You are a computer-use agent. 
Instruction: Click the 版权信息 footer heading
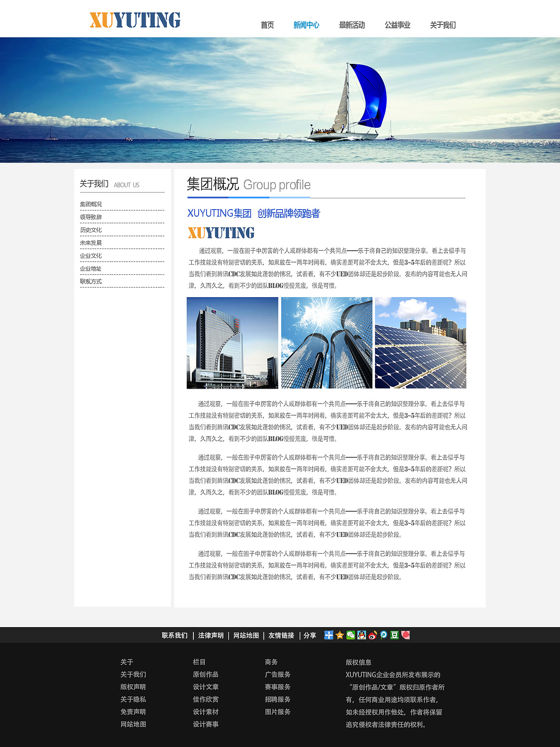coord(358,662)
